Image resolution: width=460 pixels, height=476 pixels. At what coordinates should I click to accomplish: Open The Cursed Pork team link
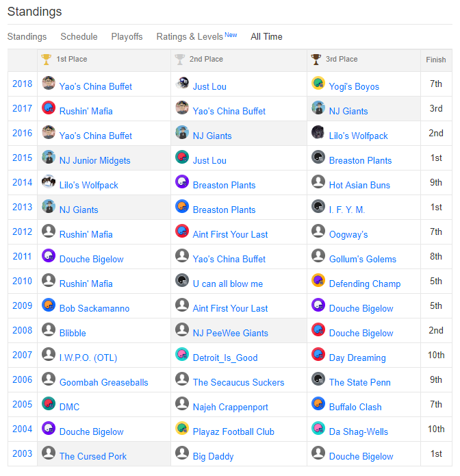[93, 456]
